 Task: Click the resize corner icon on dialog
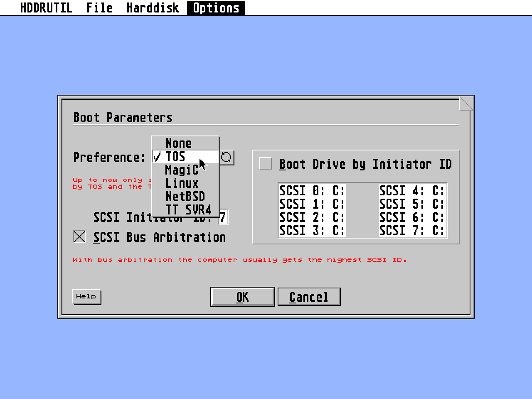[466, 103]
